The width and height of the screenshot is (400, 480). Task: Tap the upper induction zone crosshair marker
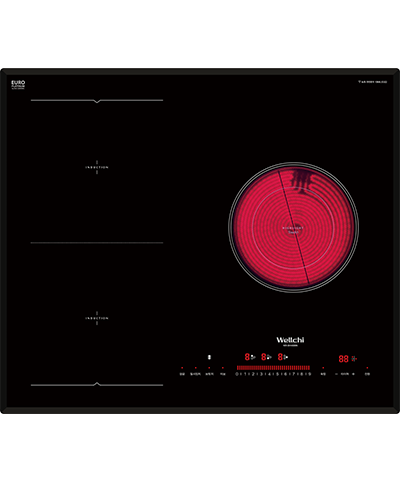pos(97,167)
